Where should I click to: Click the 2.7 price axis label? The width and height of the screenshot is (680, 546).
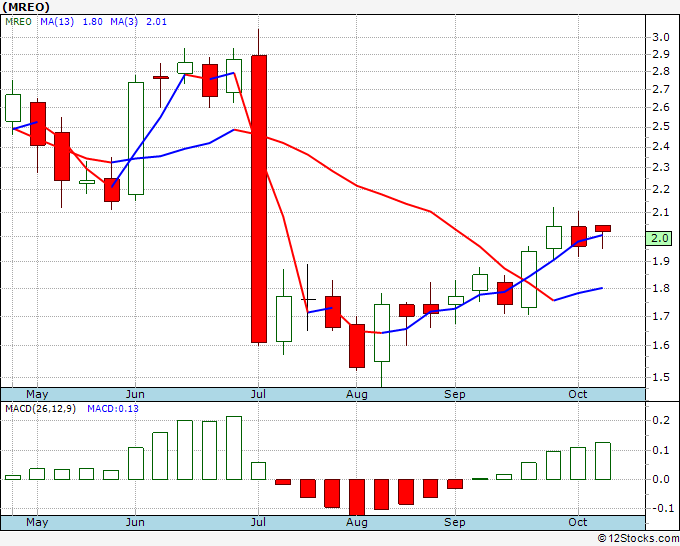[661, 90]
